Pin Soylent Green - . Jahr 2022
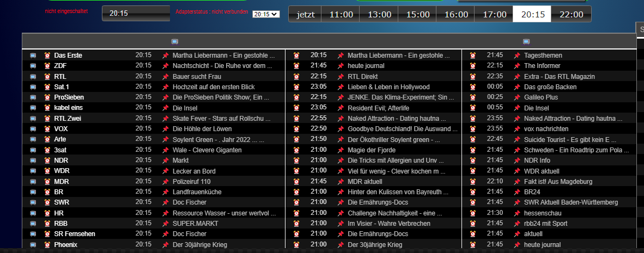644x253 pixels. tap(166, 139)
